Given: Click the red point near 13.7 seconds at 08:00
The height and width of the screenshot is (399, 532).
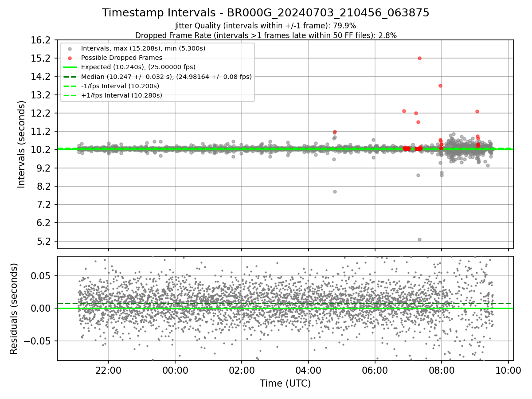Looking at the screenshot, I should coord(440,86).
